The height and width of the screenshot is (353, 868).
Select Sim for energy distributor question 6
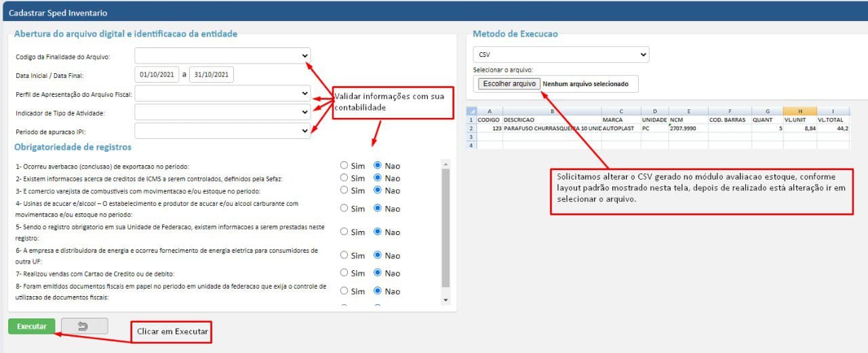tap(344, 255)
